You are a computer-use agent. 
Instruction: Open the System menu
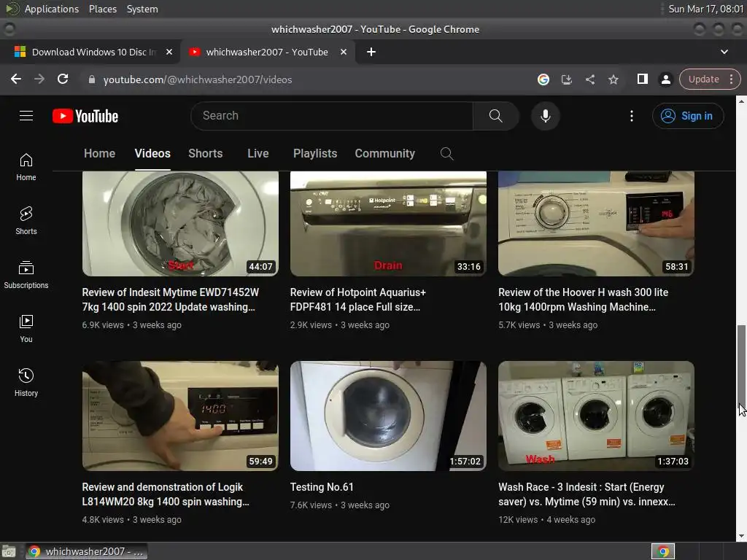point(142,9)
